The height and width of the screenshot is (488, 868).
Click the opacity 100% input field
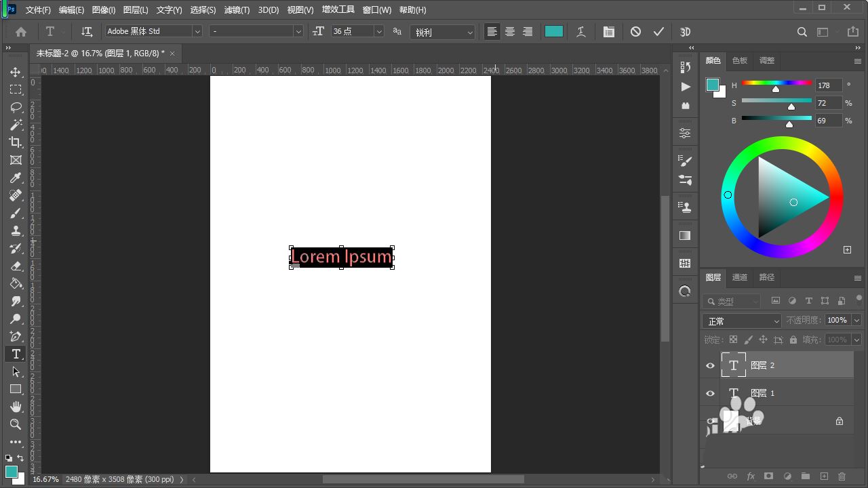(x=837, y=320)
